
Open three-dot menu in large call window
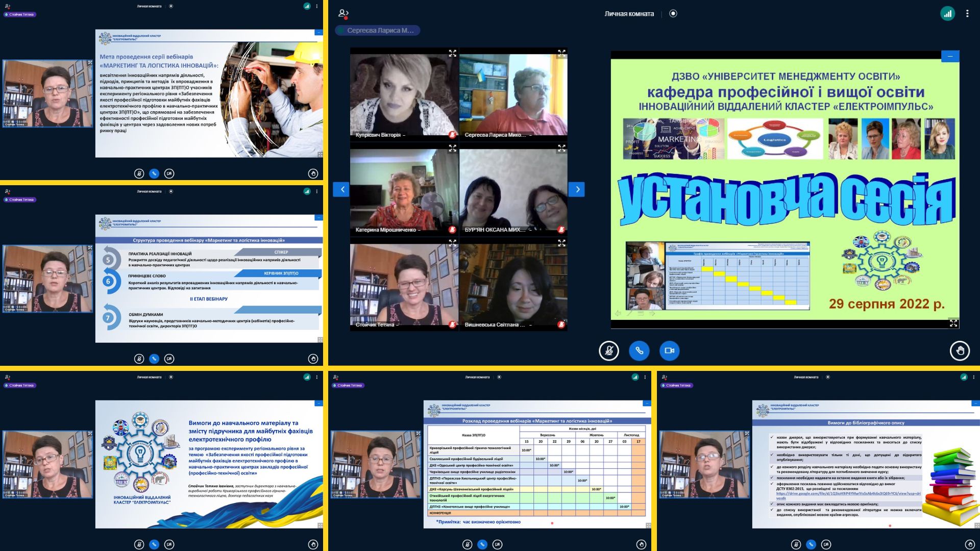(x=967, y=14)
